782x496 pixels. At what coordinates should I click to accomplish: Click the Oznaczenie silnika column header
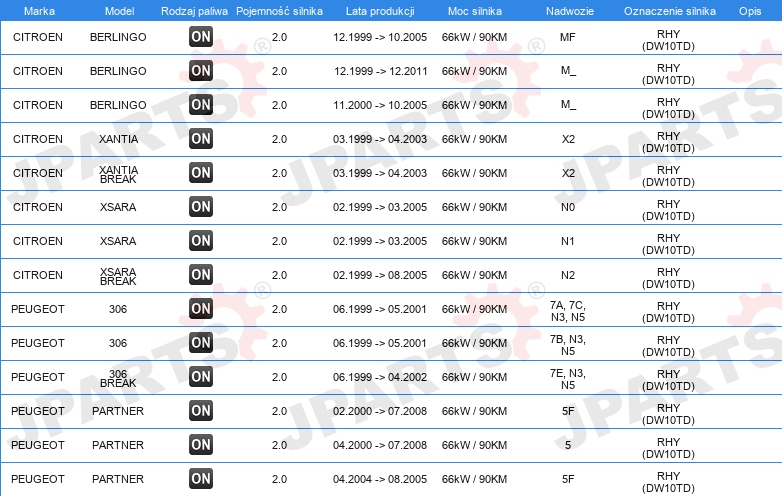point(669,11)
